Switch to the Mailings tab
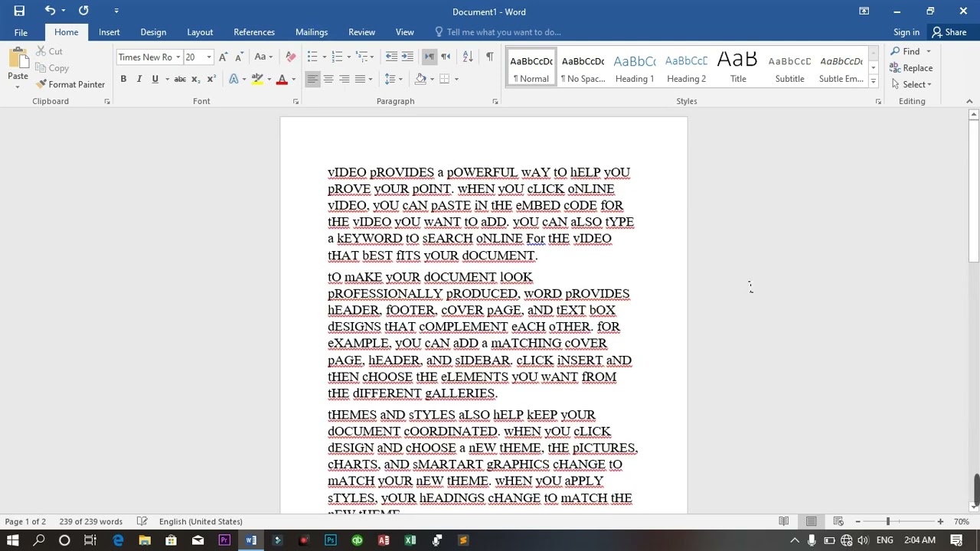980x551 pixels. pos(312,32)
